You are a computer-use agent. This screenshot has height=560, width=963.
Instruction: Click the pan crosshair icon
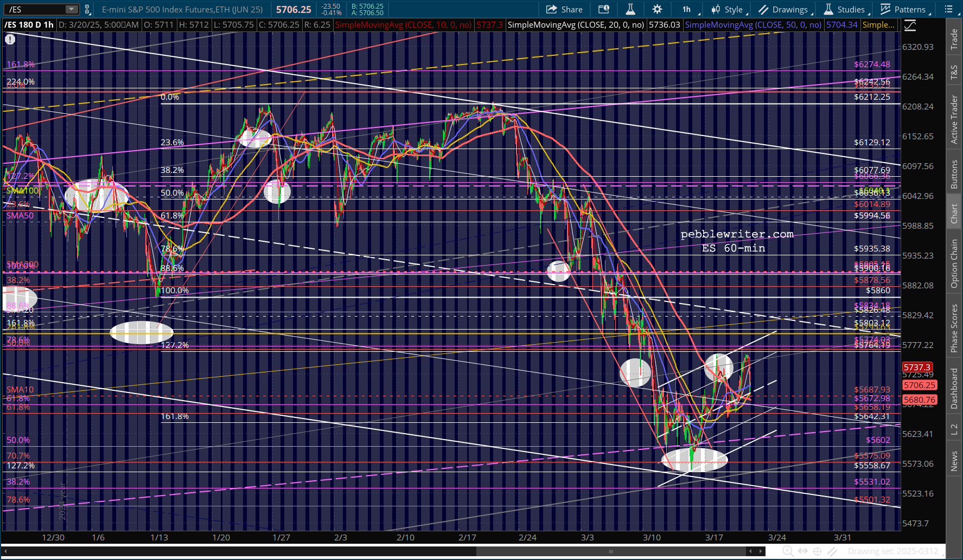(x=818, y=551)
